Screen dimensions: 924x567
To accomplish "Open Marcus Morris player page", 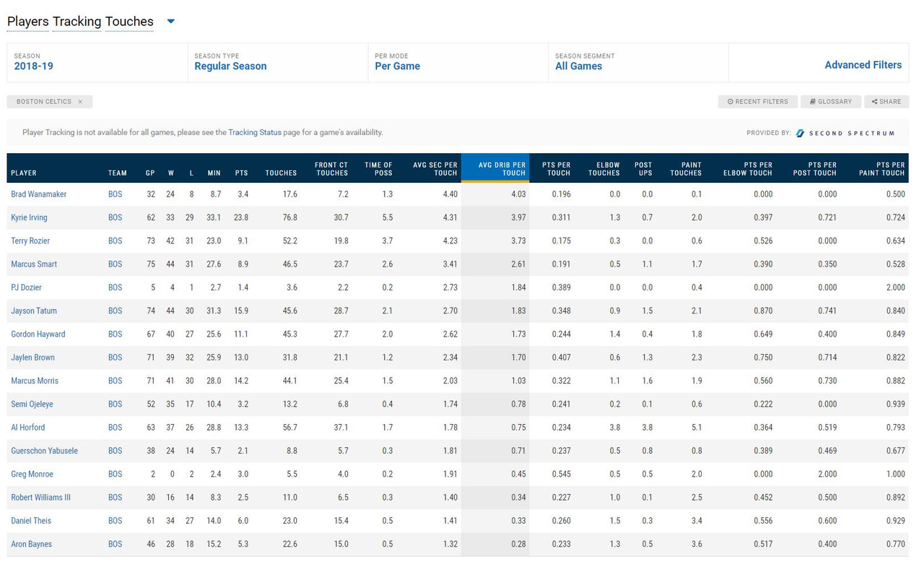I will (x=35, y=381).
